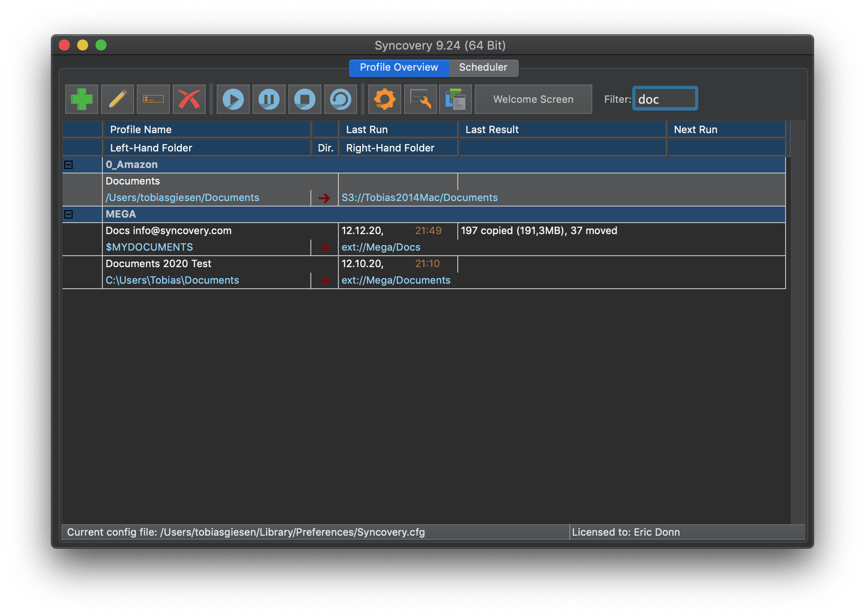Viewport: 865px width, 616px height.
Task: Click the red X Delete Profile icon
Action: 189,99
